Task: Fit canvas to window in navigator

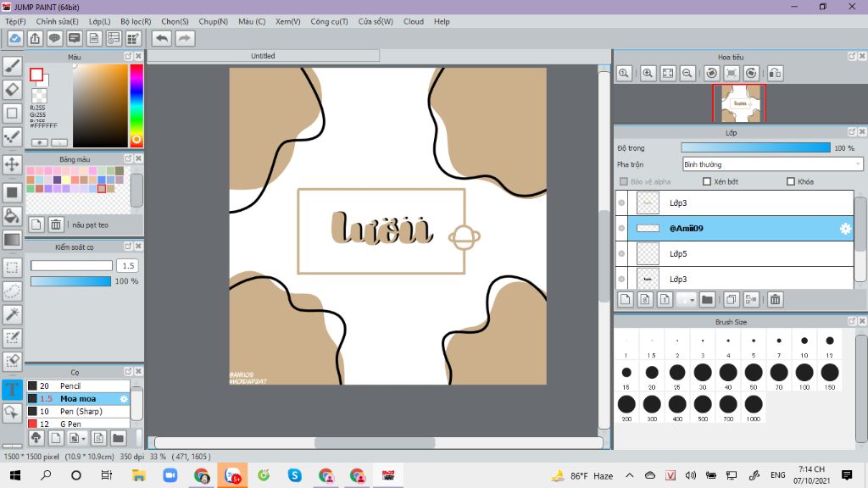Action: (668, 73)
